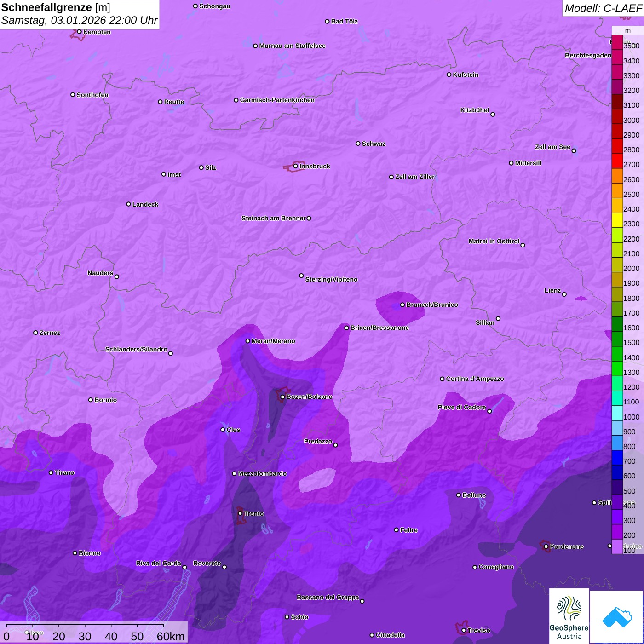Click the 'Riva del Garda' label
The height and width of the screenshot is (644, 644).
tap(159, 563)
